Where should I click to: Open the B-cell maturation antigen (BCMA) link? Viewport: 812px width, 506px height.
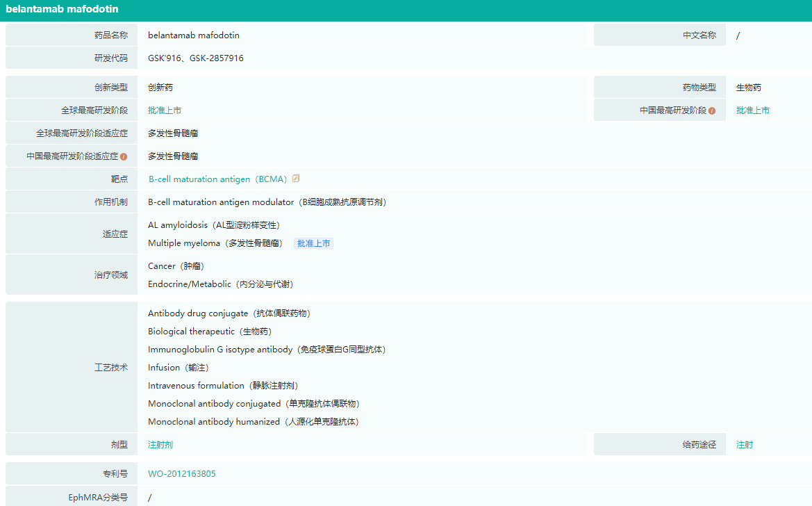217,179
